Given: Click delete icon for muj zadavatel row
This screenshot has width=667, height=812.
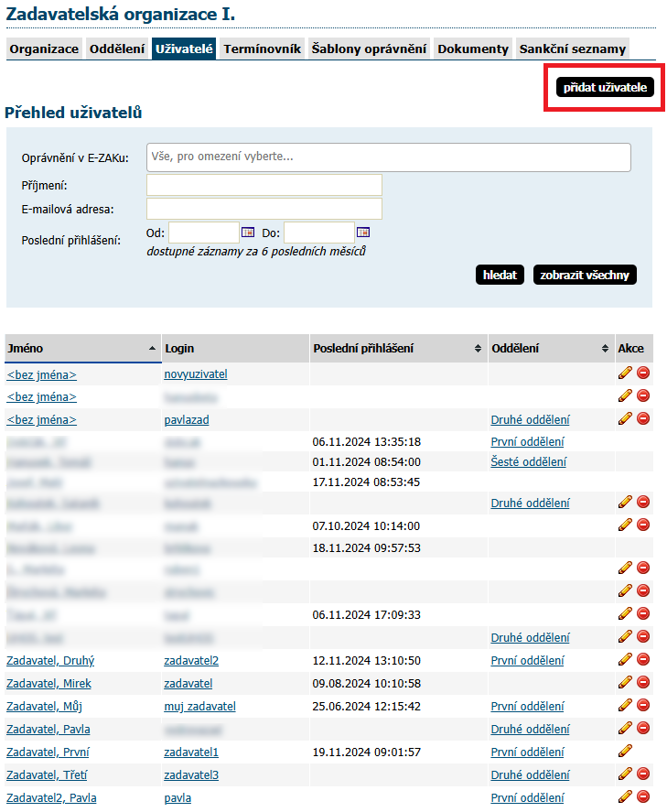Looking at the screenshot, I should pos(643,705).
